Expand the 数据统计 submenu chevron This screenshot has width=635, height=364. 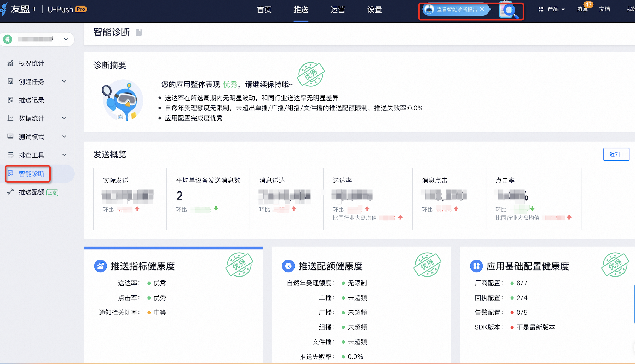pyautogui.click(x=64, y=118)
